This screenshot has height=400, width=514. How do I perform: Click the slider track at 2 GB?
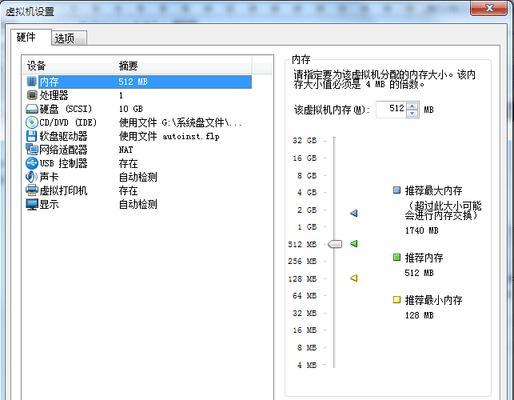[334, 210]
